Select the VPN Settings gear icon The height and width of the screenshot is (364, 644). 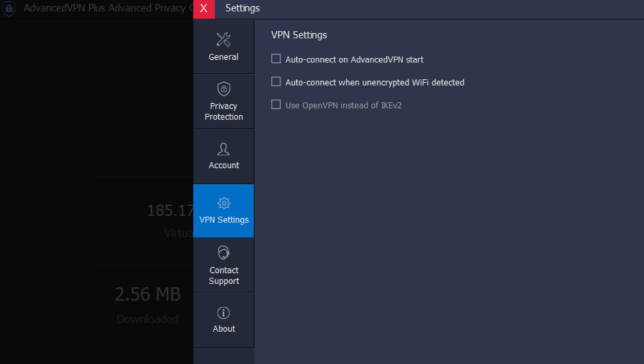pos(224,203)
